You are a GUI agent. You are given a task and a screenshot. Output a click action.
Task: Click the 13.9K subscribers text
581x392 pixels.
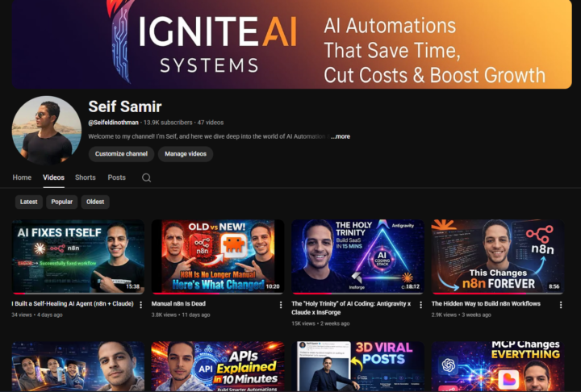168,123
